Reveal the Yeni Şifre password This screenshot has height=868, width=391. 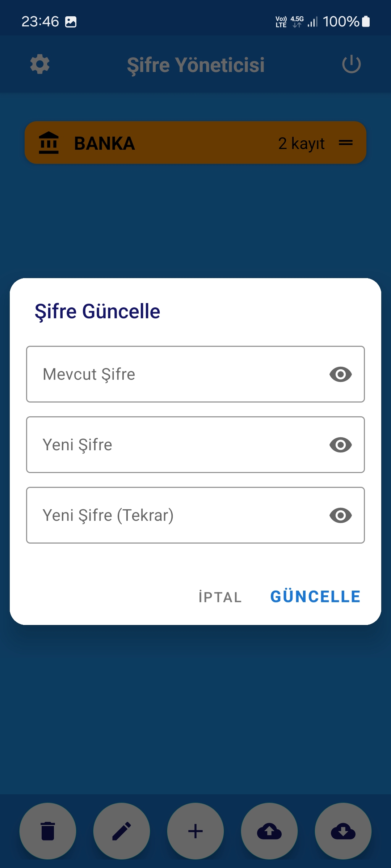point(340,445)
